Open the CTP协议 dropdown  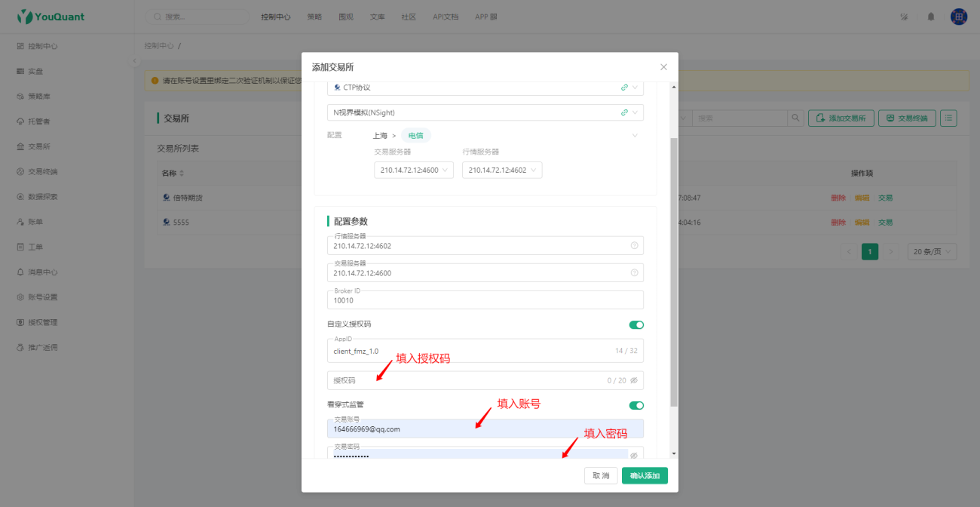pyautogui.click(x=635, y=87)
